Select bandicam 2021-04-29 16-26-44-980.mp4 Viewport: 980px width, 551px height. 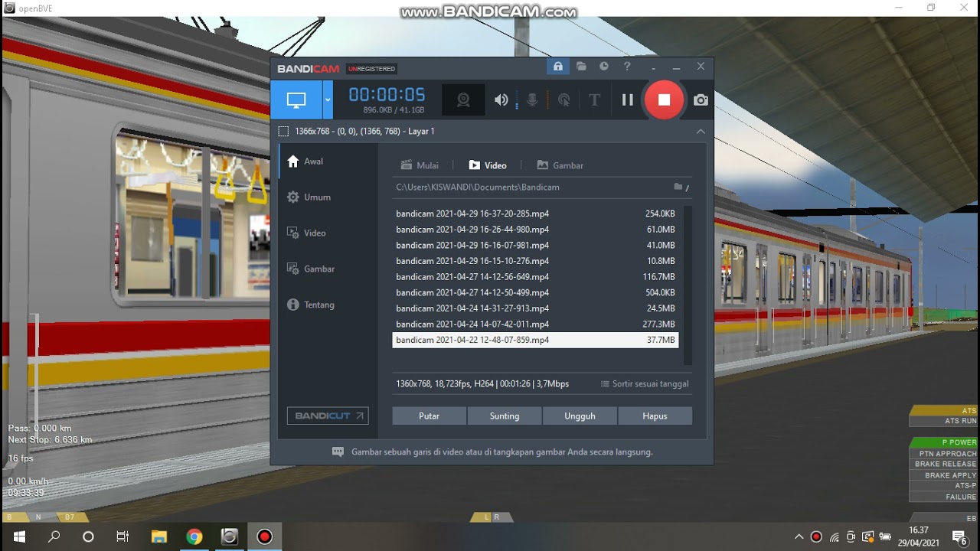tap(535, 230)
